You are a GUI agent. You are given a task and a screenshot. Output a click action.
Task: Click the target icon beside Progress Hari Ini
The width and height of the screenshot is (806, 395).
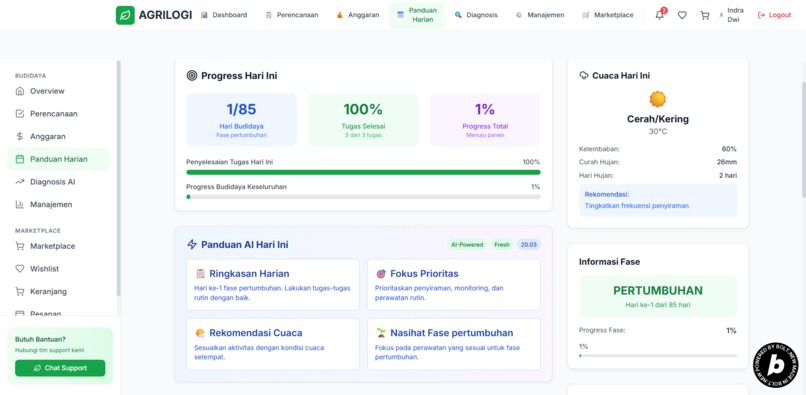click(192, 76)
